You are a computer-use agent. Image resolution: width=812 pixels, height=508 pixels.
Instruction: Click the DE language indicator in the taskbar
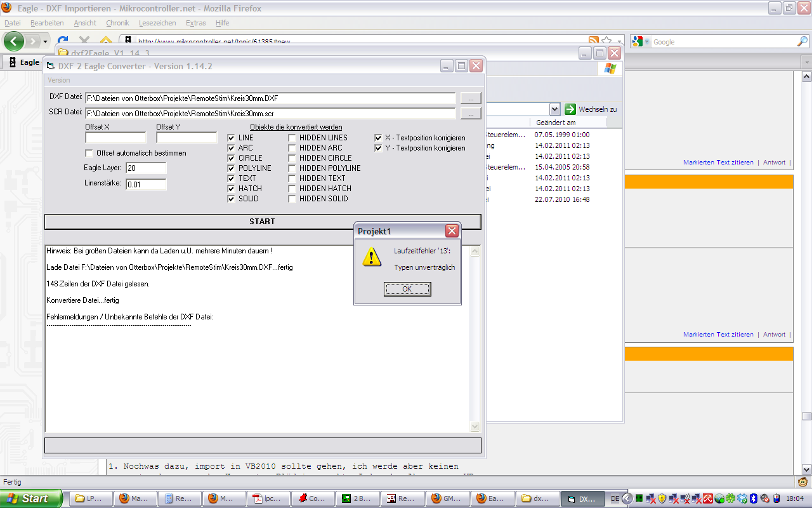(x=615, y=499)
